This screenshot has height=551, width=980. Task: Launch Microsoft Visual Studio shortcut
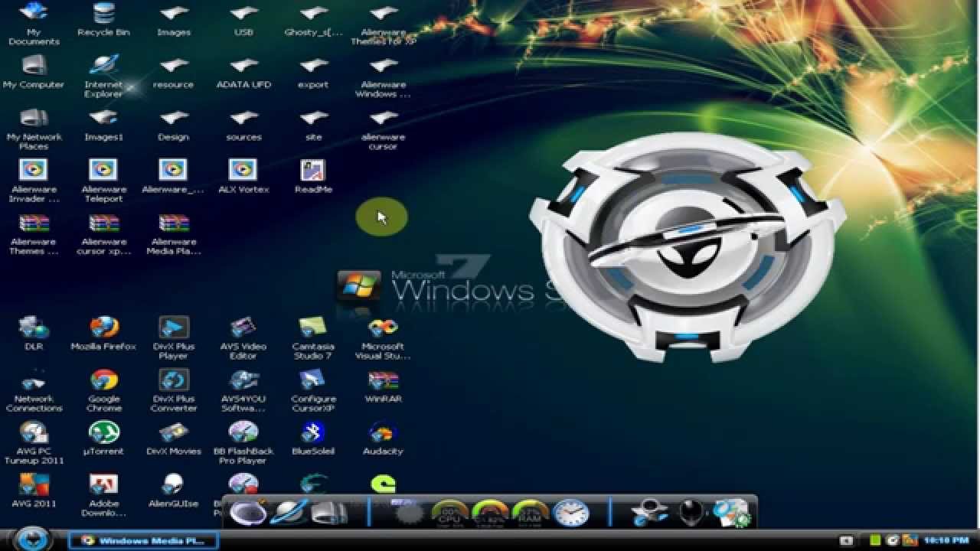pos(383,337)
